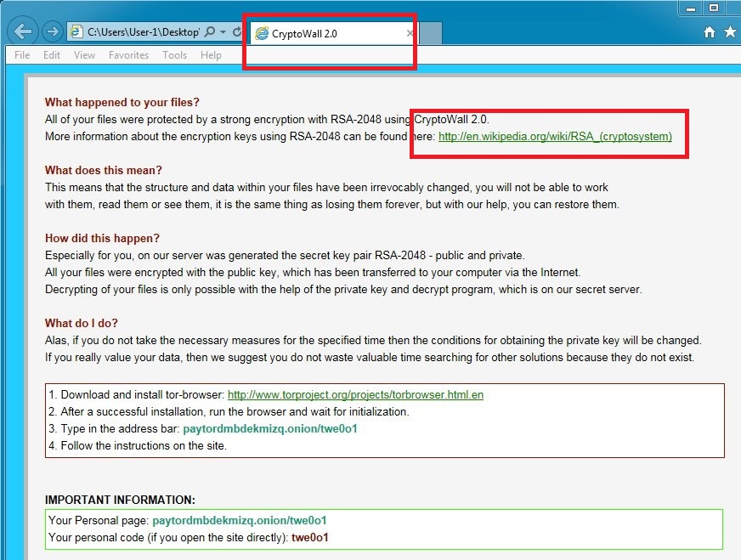Click the Personal page onion address
Viewport: 741px width, 560px height.
[239, 520]
